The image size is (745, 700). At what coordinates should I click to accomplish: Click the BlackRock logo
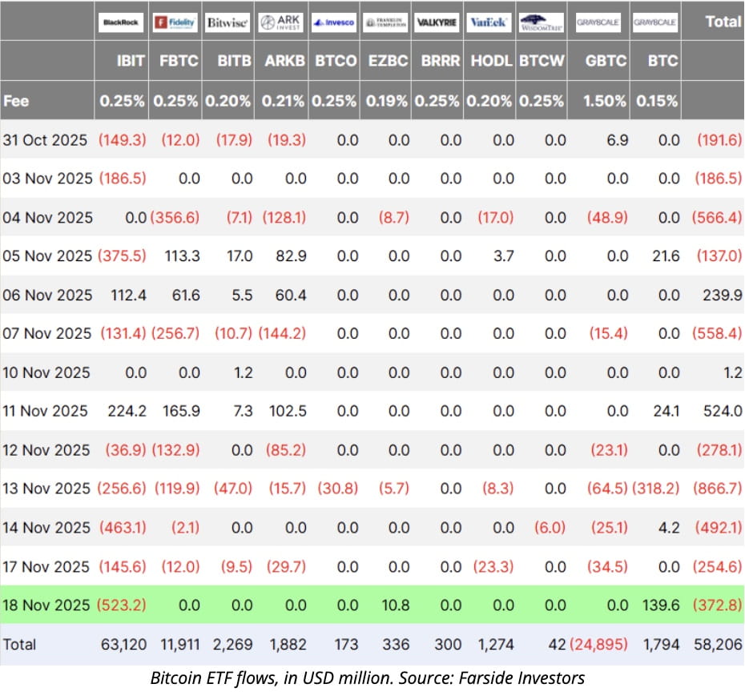121,22
